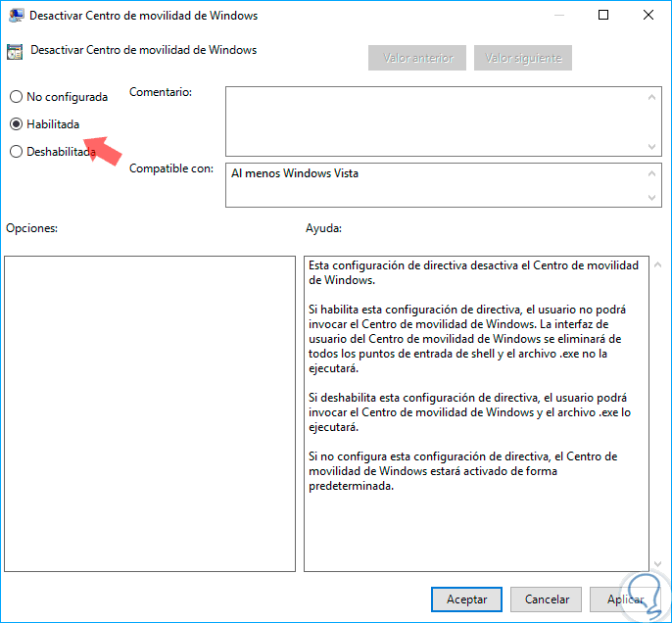This screenshot has width=672, height=623.
Task: Click the Valor siguiente button
Action: pyautogui.click(x=523, y=58)
